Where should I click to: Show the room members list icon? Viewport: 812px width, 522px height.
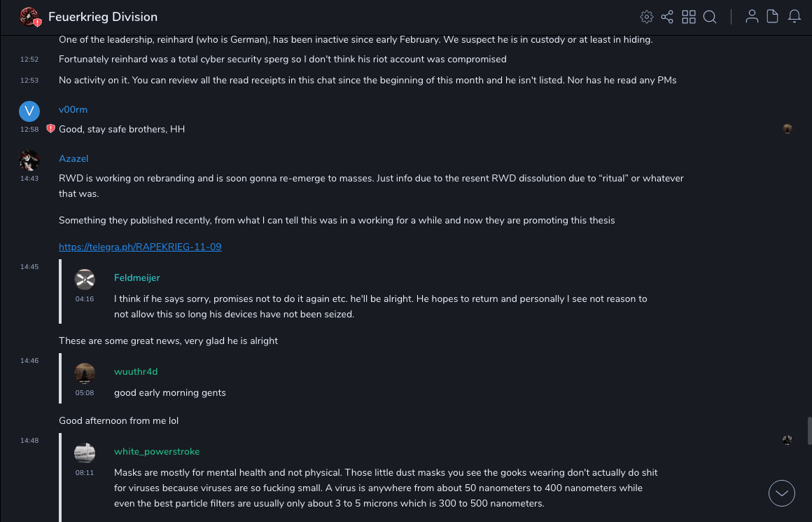click(752, 17)
